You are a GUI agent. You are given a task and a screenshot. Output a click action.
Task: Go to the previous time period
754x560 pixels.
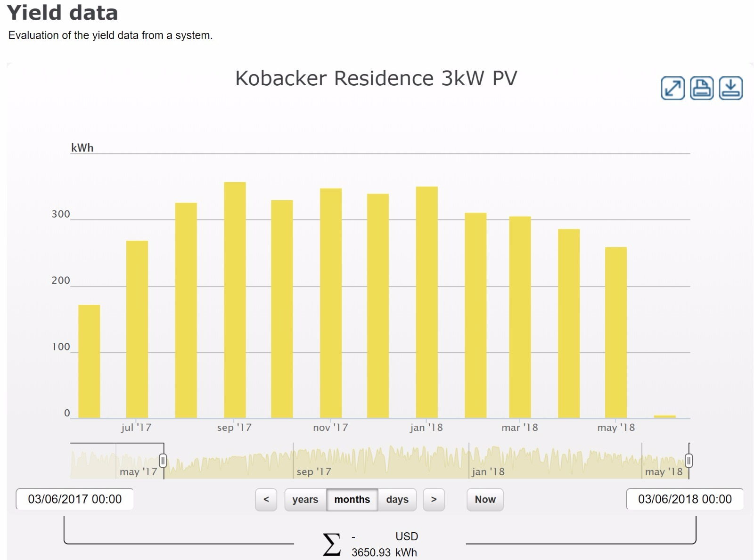266,500
